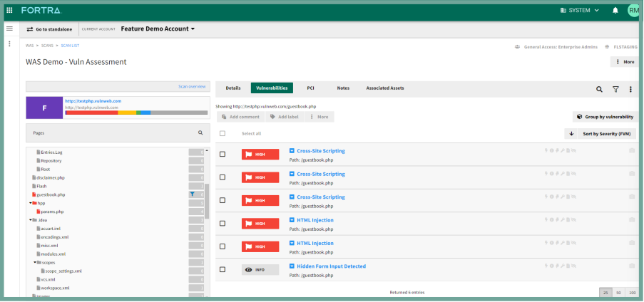Collapse the hpp folder in pages tree

pos(30,203)
